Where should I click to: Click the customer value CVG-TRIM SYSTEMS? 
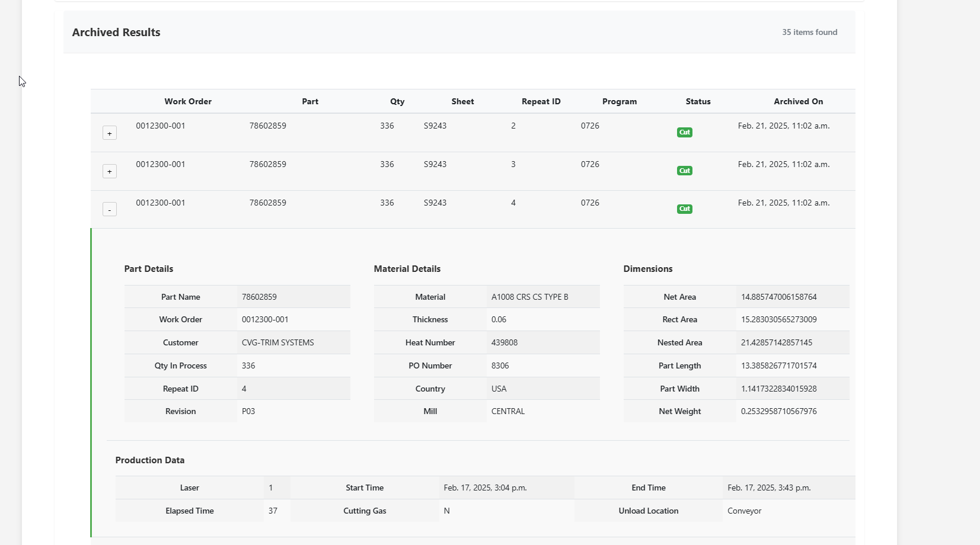point(277,342)
